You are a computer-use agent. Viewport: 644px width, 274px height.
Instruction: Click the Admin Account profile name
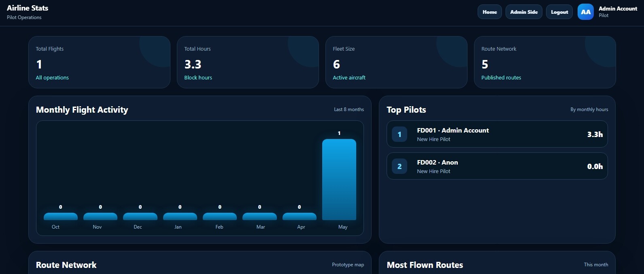pos(618,9)
